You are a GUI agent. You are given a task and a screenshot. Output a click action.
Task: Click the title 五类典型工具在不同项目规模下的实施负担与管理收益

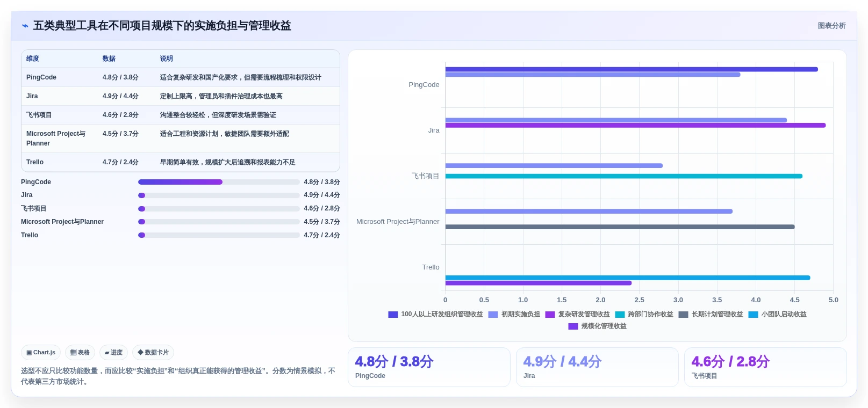coord(162,26)
